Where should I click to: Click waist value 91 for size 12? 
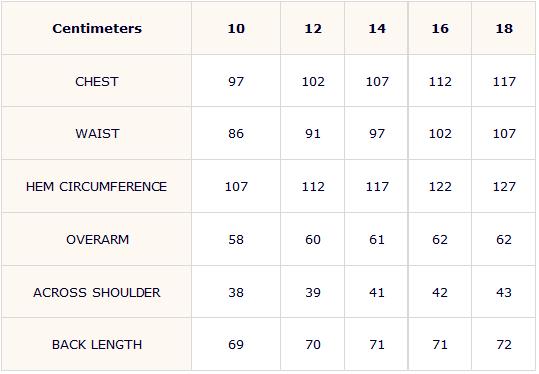tap(313, 133)
